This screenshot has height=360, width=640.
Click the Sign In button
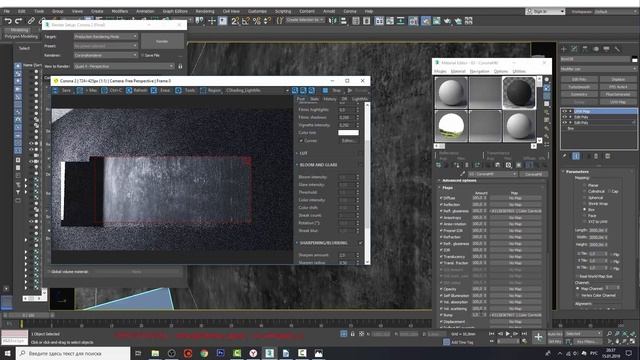(x=545, y=11)
